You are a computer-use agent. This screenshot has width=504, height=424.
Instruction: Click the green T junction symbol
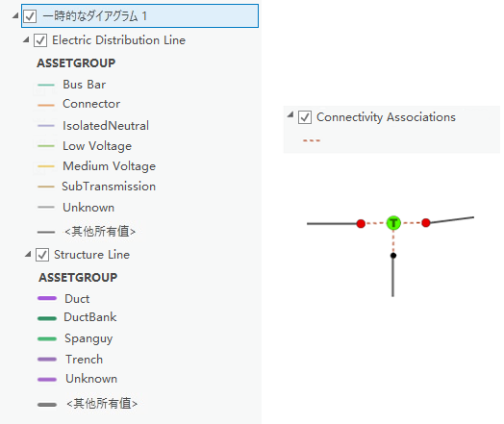coord(393,223)
